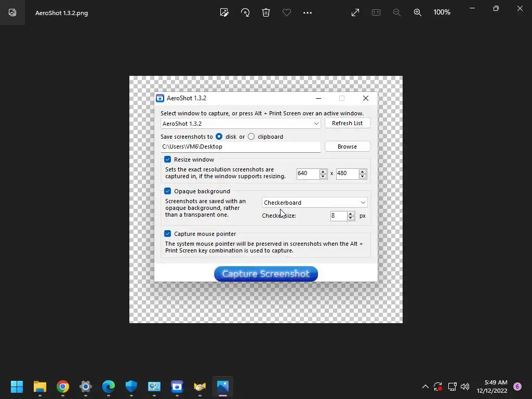Decrease checker size with the down arrow
Image resolution: width=532 pixels, height=399 pixels.
(351, 218)
